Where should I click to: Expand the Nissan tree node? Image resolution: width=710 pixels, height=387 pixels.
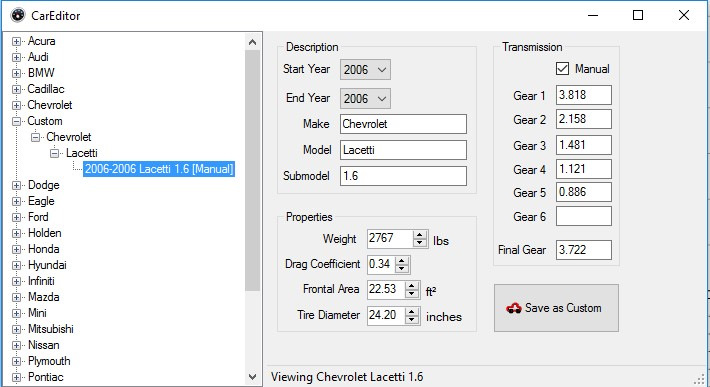tap(16, 345)
